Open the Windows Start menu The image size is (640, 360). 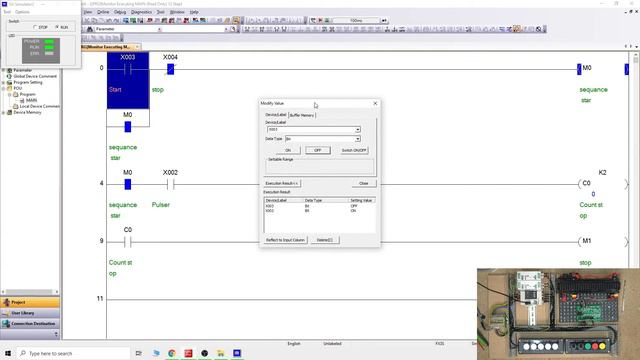8,353
